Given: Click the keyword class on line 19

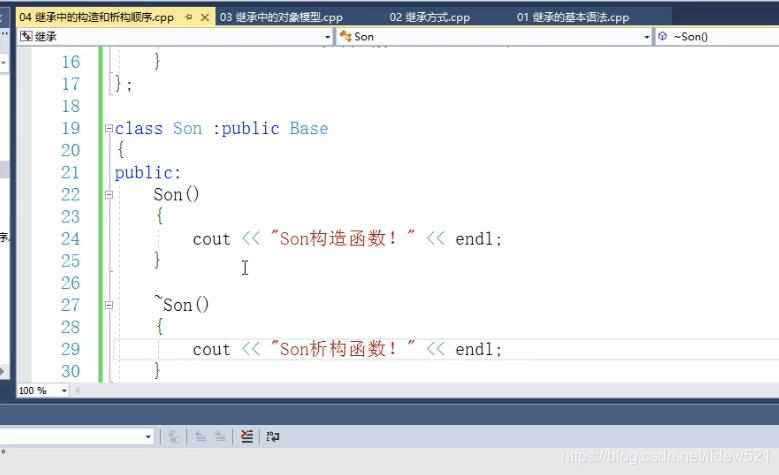Looking at the screenshot, I should point(139,129).
